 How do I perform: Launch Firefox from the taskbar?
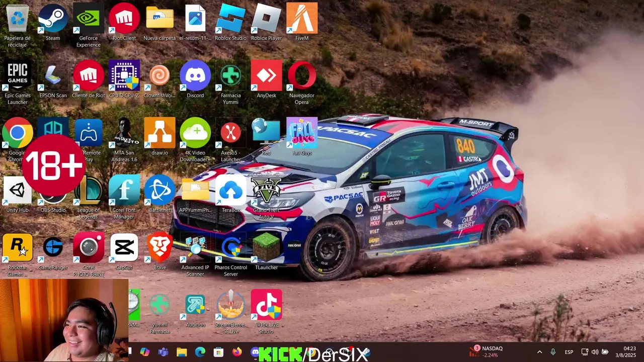[x=236, y=352]
